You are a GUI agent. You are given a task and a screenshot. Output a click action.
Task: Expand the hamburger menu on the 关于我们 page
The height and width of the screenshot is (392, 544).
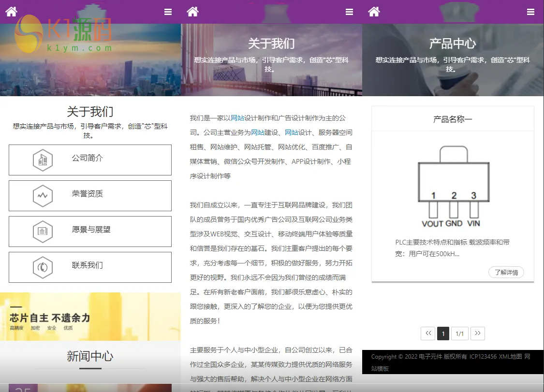(x=349, y=12)
